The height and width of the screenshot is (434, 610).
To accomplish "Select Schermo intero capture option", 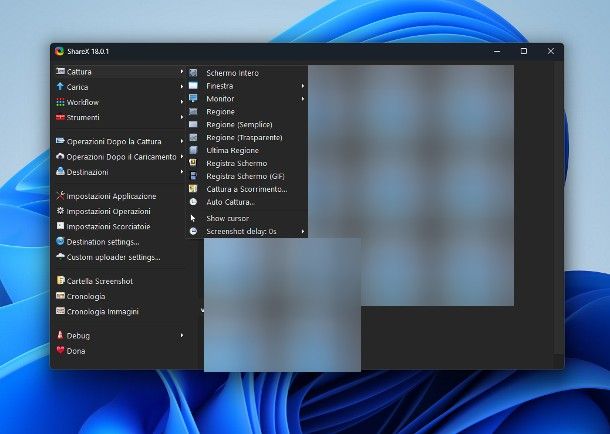I will [x=247, y=73].
